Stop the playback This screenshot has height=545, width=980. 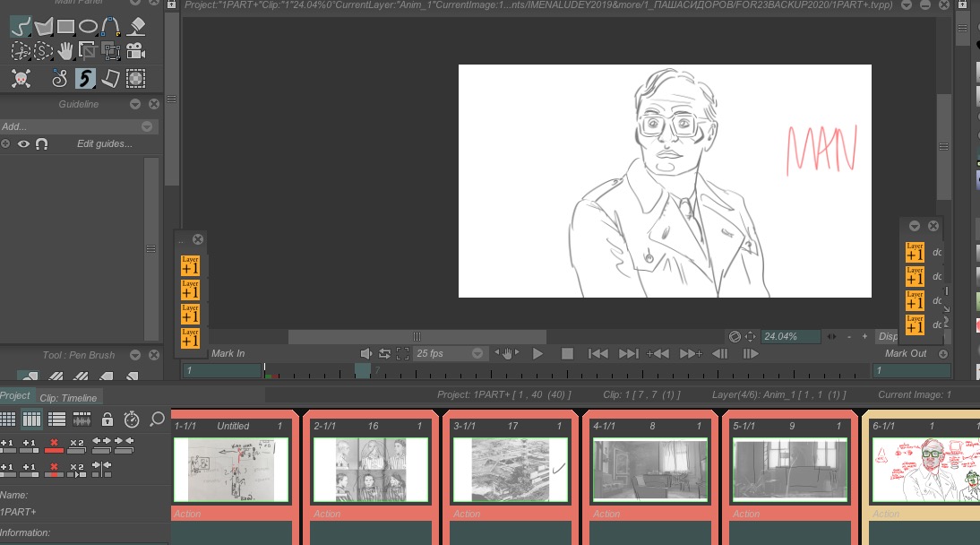coord(568,353)
